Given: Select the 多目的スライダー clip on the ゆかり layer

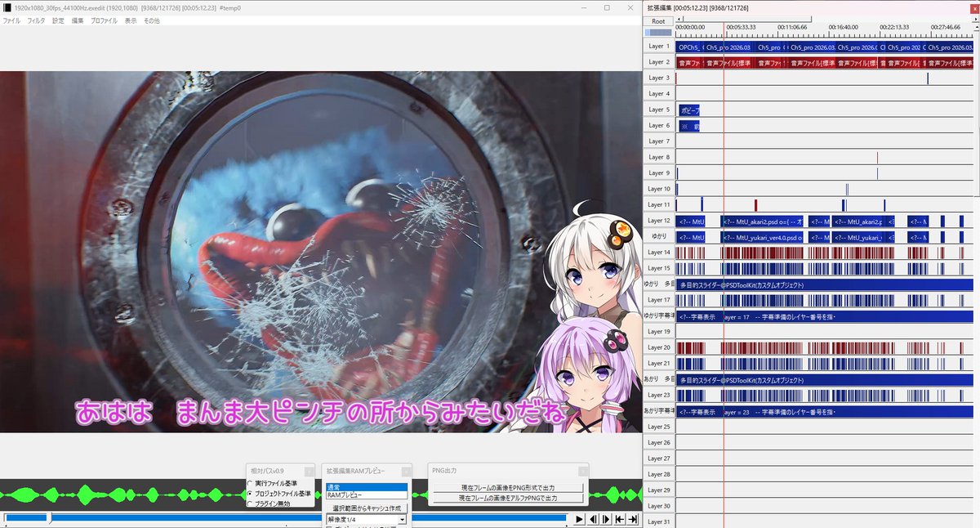Looking at the screenshot, I should click(x=825, y=284).
